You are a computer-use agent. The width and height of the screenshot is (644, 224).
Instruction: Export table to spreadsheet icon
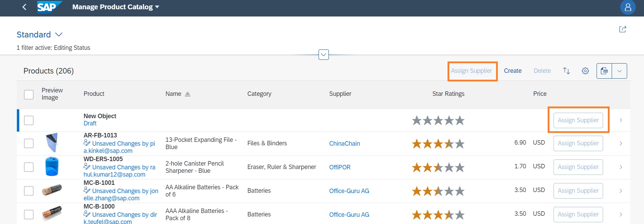pyautogui.click(x=604, y=71)
